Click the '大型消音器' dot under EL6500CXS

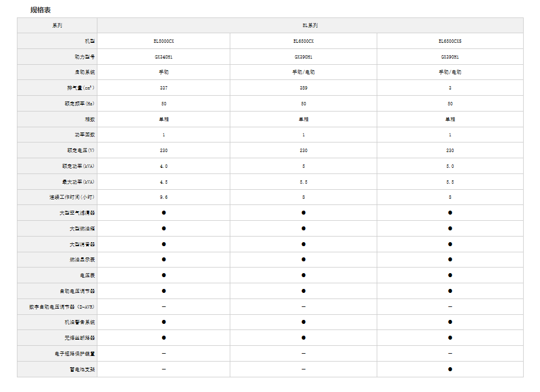(x=450, y=244)
